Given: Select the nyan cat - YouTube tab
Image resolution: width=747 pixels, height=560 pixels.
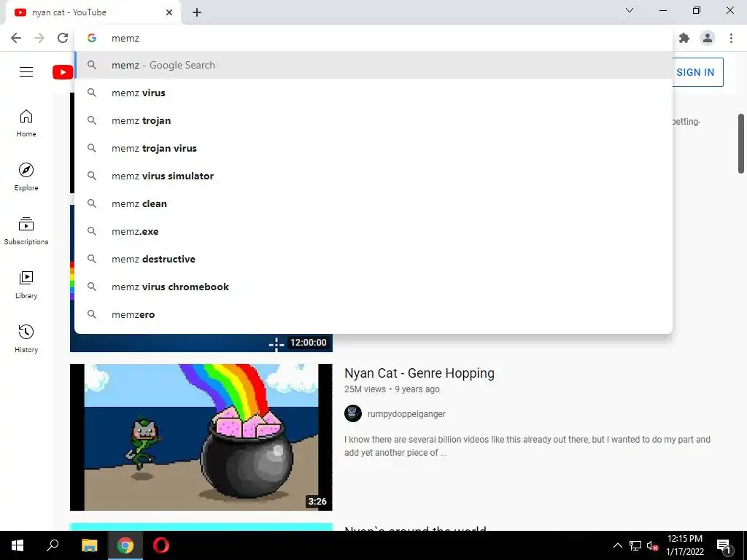Looking at the screenshot, I should [x=93, y=13].
